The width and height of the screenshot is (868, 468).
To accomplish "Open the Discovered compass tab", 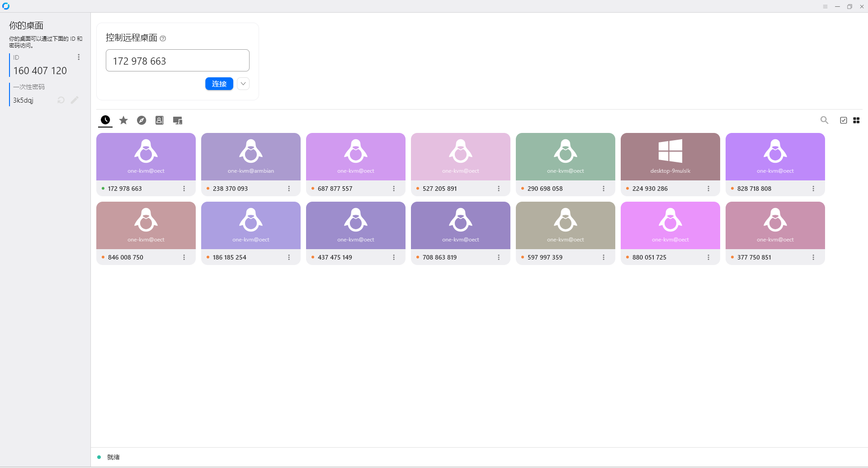I will [142, 120].
